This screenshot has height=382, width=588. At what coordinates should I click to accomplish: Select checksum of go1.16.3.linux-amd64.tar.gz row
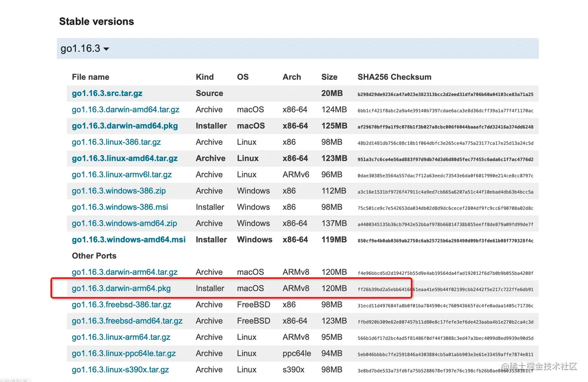coord(445,159)
